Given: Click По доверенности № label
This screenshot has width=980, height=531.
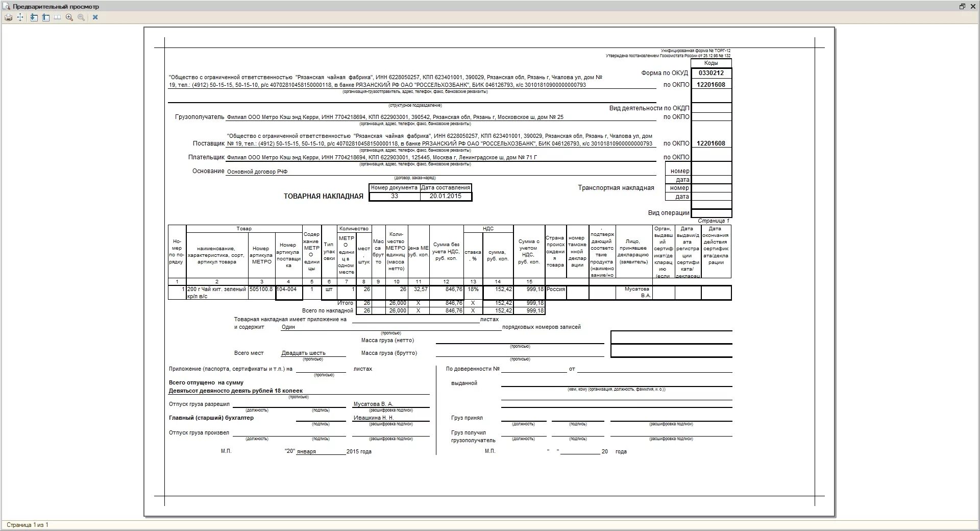Looking at the screenshot, I should pyautogui.click(x=473, y=369).
